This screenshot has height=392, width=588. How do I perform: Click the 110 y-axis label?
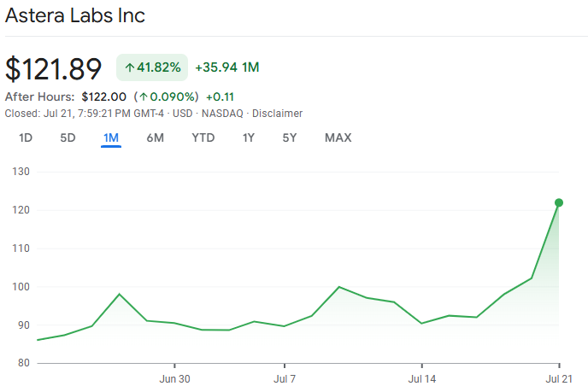coord(21,249)
